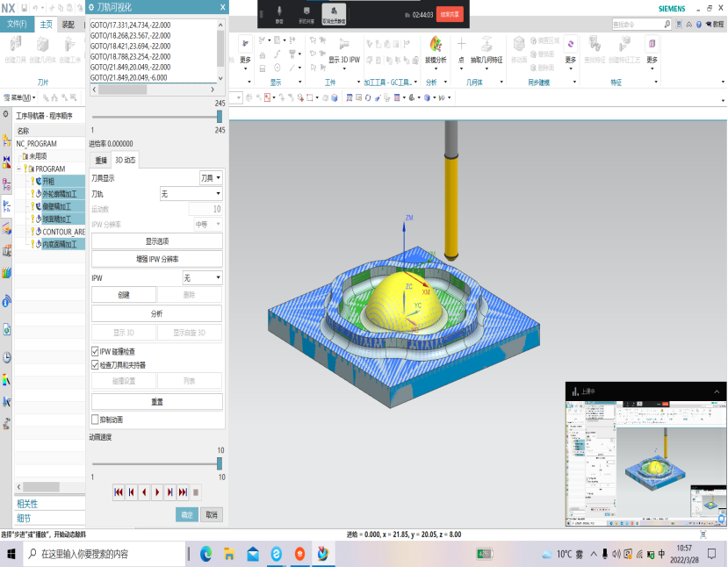Rewind to start of tool path playback

tap(119, 492)
